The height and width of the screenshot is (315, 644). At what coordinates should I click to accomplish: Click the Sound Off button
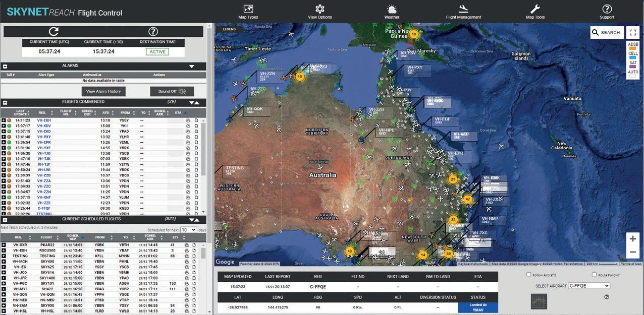(x=172, y=91)
